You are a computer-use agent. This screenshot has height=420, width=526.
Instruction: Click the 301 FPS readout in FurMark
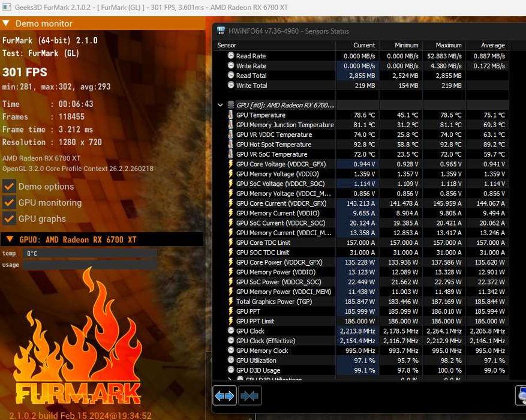tap(25, 72)
